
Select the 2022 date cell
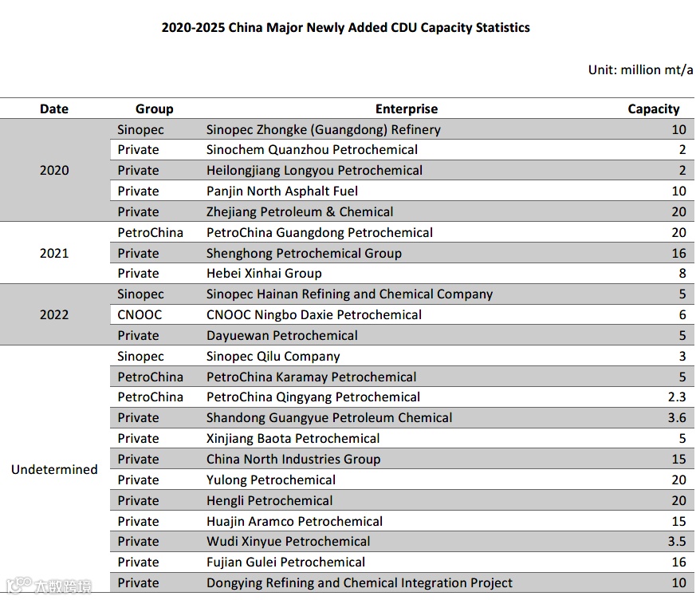(x=54, y=315)
